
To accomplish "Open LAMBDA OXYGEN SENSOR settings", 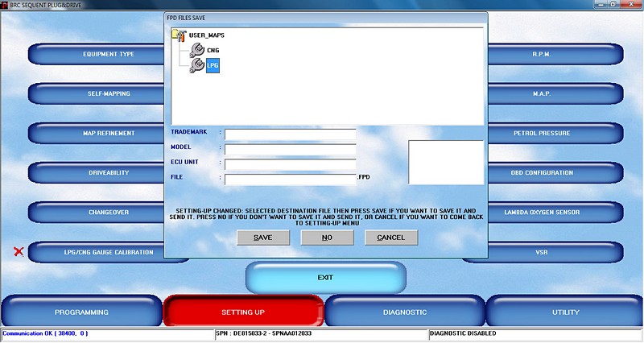I will click(x=555, y=213).
